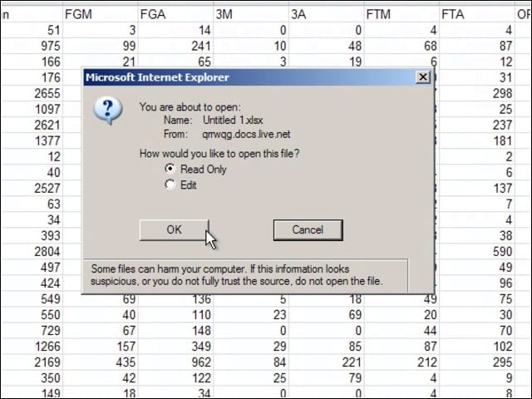
Task: Click spreadsheet cell with value 295
Action: click(477, 362)
